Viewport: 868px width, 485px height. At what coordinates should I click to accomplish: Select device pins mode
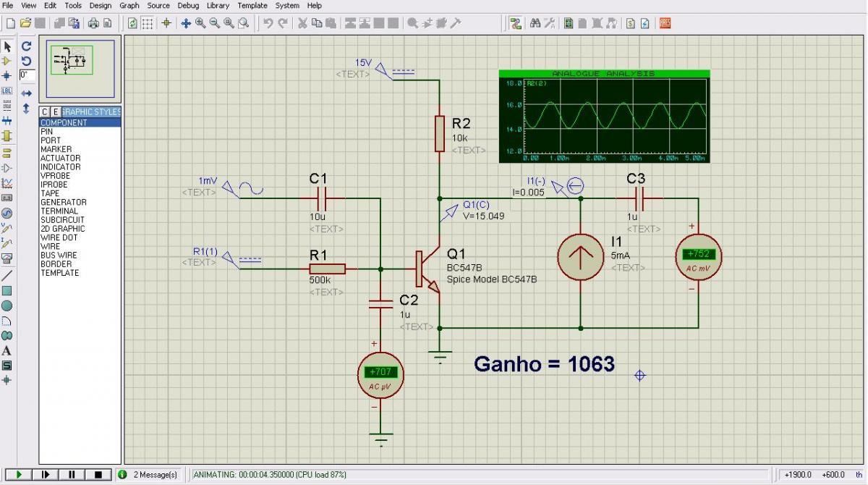(7, 168)
